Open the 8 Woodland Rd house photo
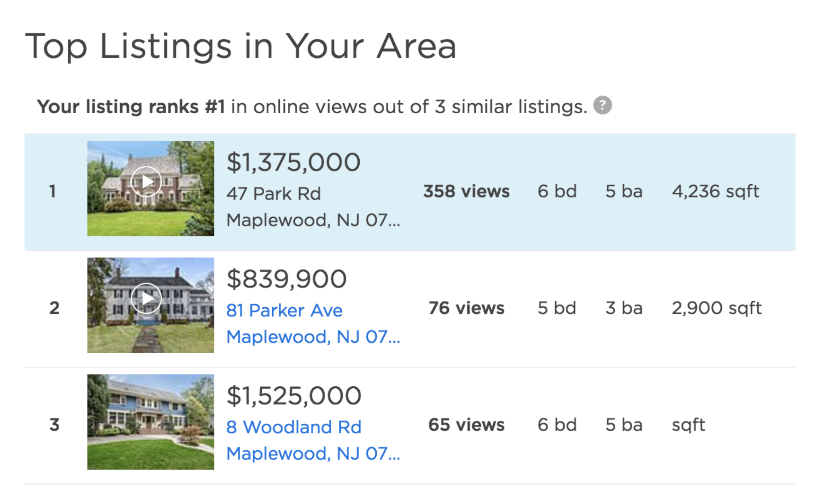 150,422
